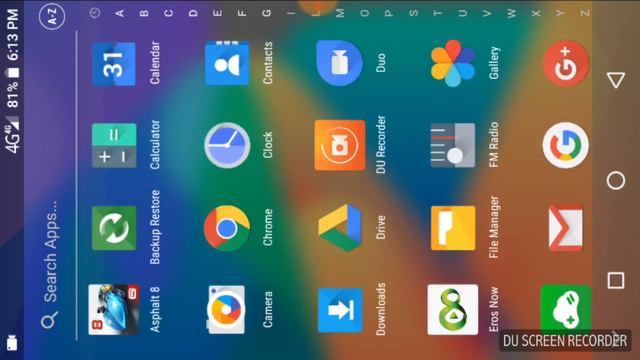This screenshot has height=360, width=640.
Task: Jump to letter Z in index
Action: (585, 13)
